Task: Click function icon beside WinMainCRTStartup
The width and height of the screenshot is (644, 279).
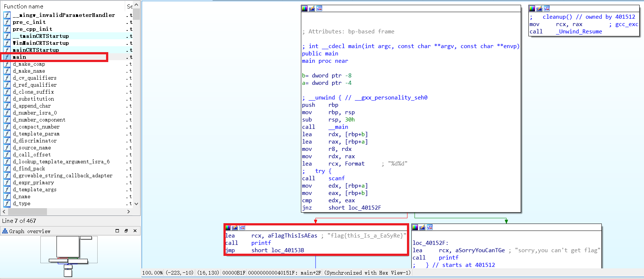Action: pos(7,43)
